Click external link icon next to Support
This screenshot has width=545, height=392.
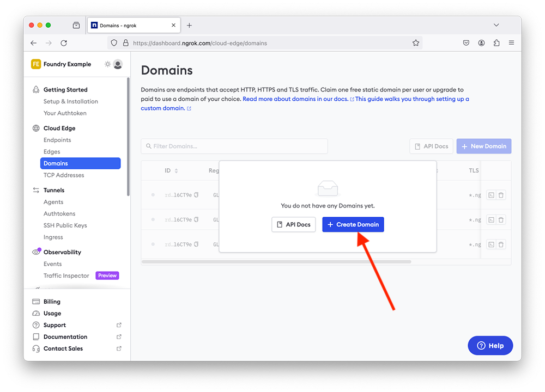[119, 325]
